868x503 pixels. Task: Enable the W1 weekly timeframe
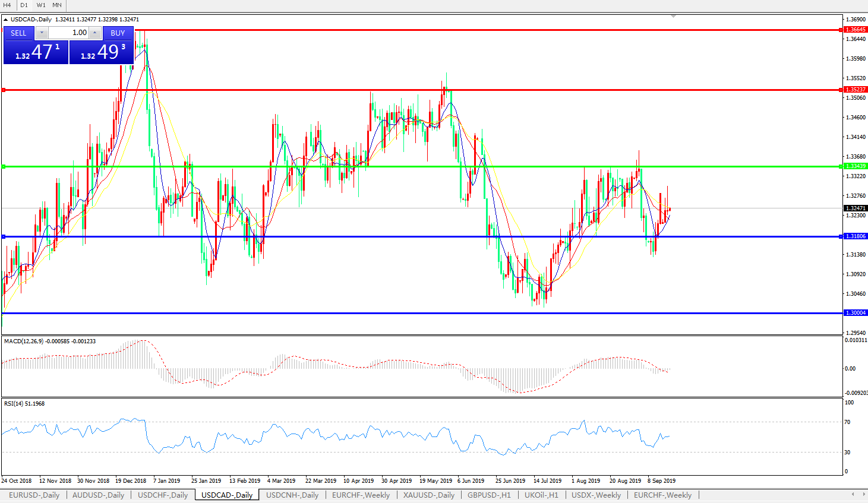40,5
